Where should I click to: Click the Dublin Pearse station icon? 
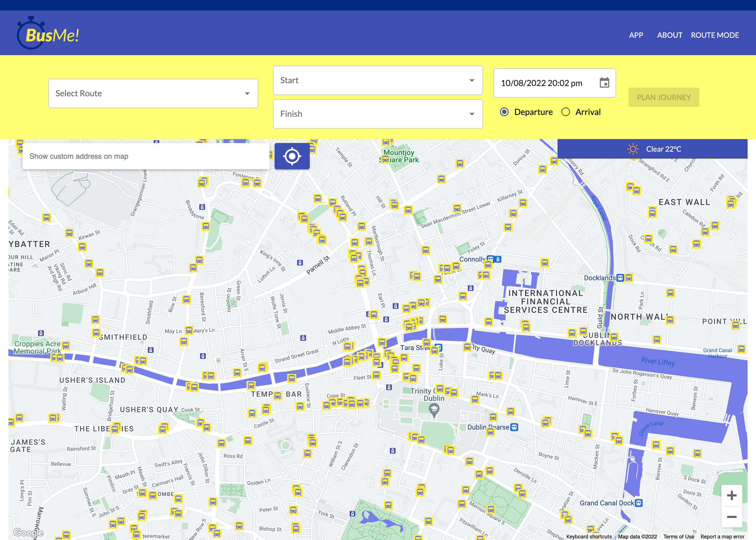coord(514,427)
